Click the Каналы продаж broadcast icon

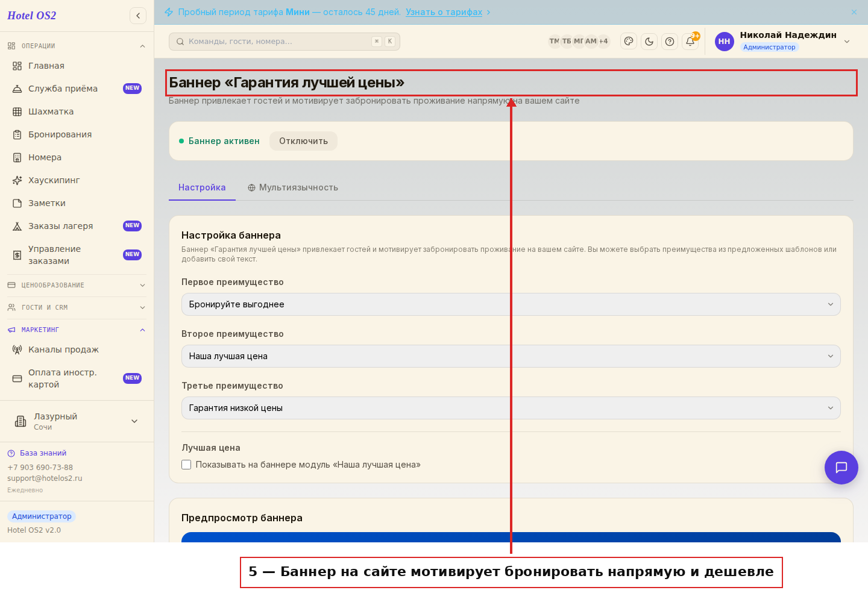point(17,350)
